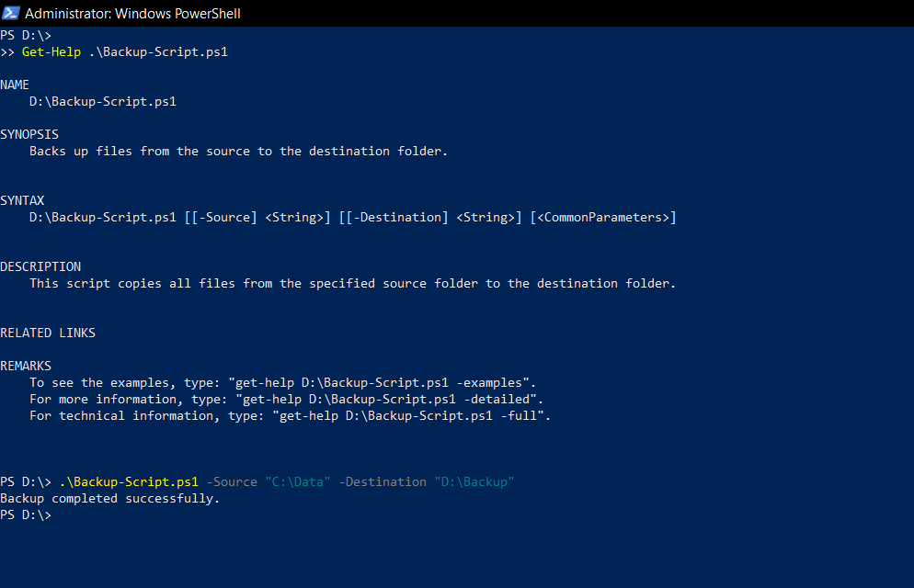Click the synopsis line about backing up files
The width and height of the screenshot is (914, 588).
click(x=238, y=152)
